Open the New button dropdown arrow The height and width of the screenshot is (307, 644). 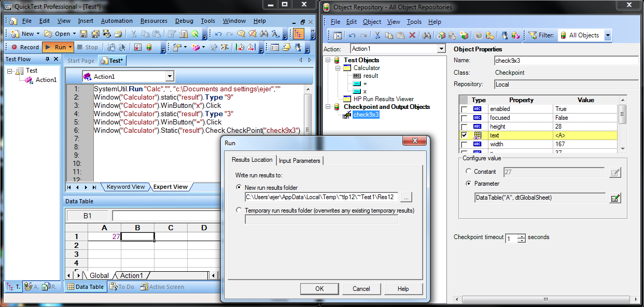(38, 34)
